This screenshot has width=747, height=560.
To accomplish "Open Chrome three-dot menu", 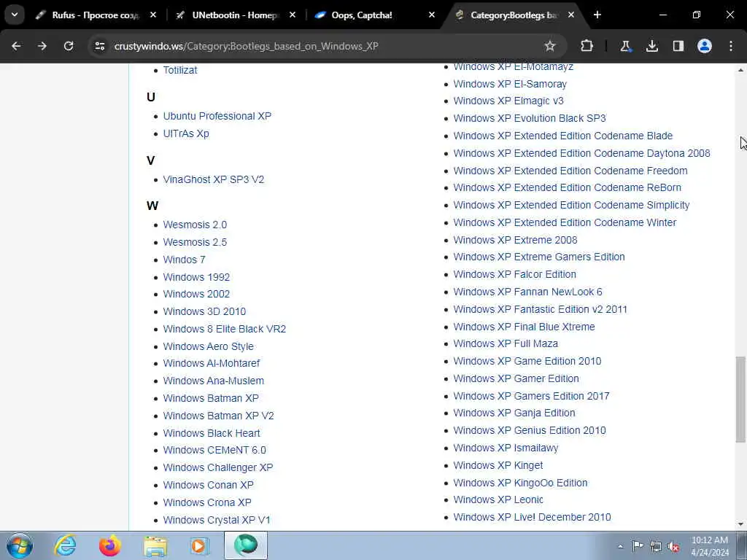I will pos(731,46).
